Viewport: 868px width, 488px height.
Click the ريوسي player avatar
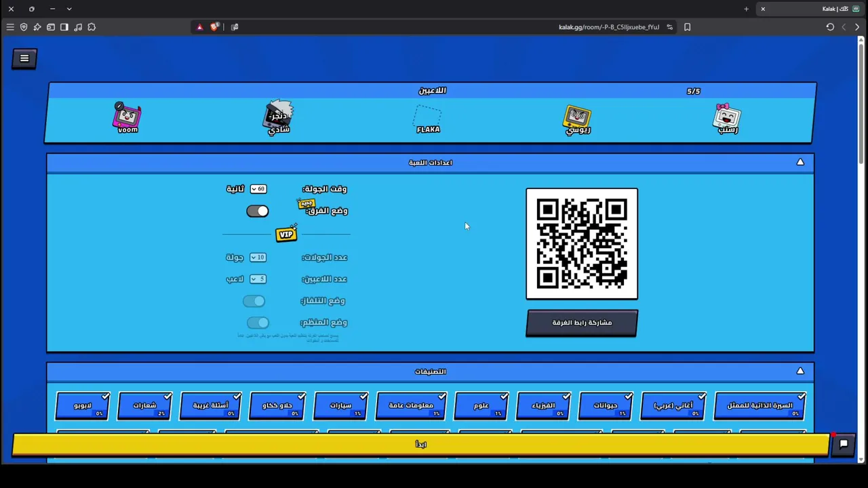578,119
